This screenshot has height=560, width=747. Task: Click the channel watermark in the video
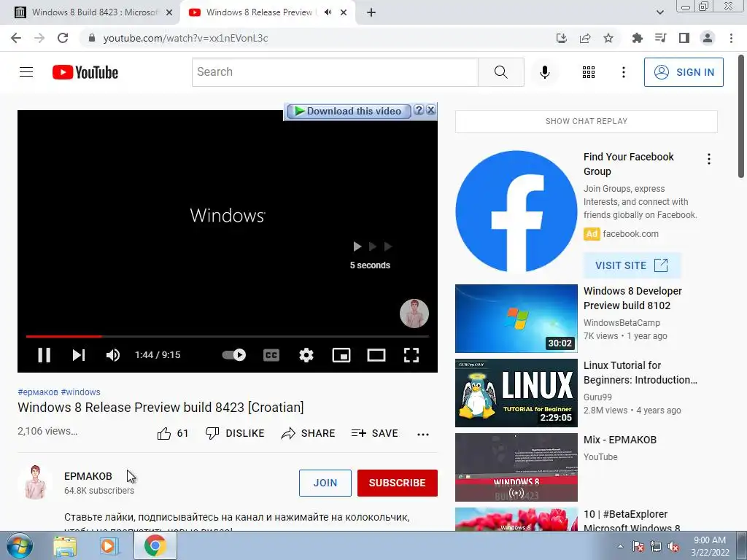click(414, 314)
